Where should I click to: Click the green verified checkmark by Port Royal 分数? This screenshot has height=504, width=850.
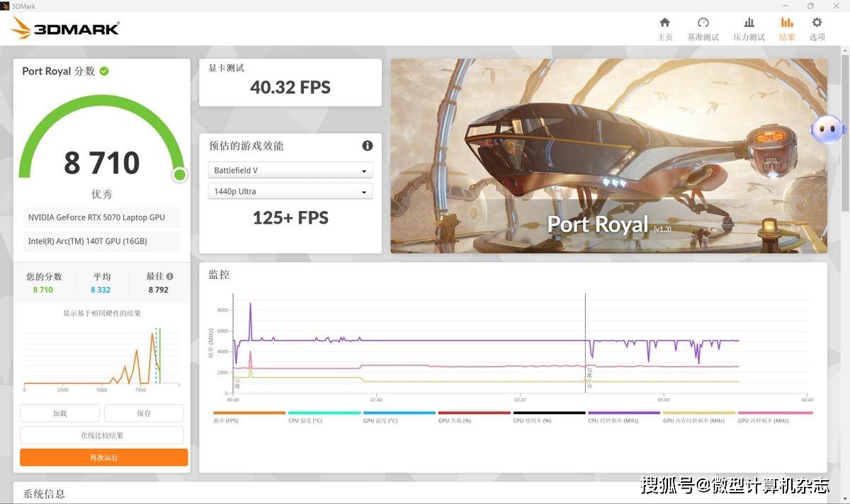(104, 71)
